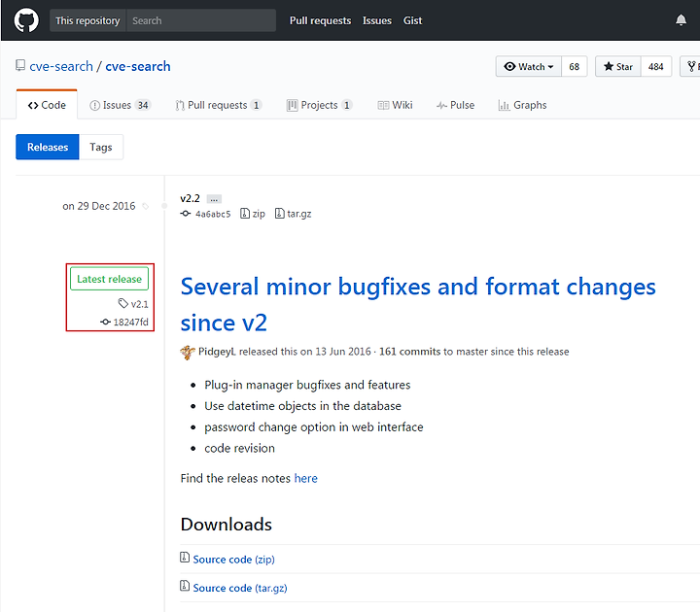Open the cve-search owner link
The image size is (700, 612).
pos(61,66)
